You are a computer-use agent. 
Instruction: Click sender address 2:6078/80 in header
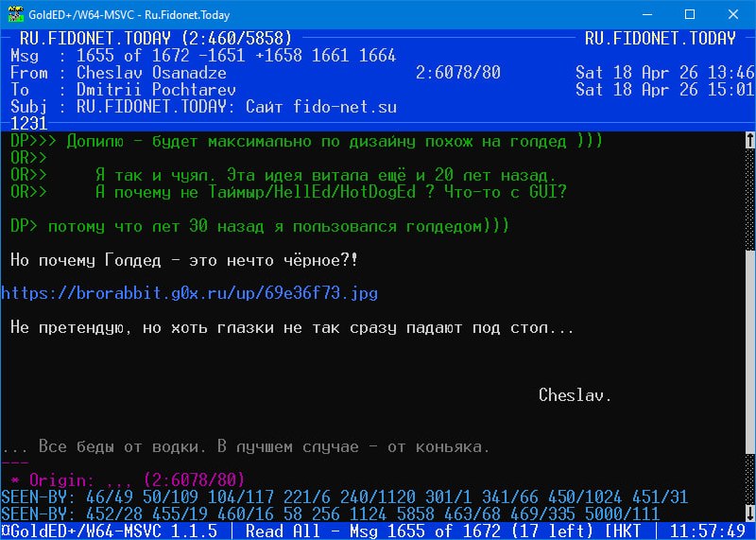pyautogui.click(x=457, y=73)
